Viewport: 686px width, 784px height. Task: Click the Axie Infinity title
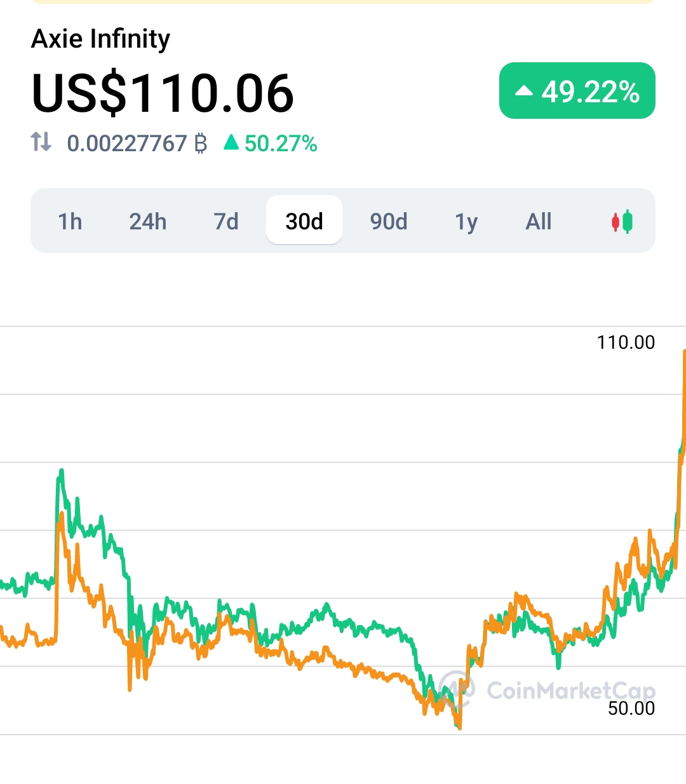coord(101,39)
